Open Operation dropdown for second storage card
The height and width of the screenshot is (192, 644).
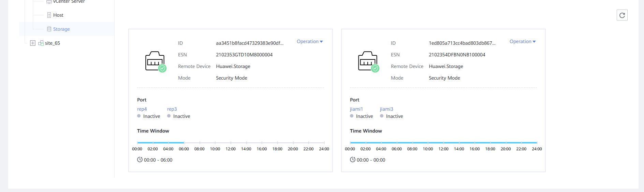(x=522, y=41)
